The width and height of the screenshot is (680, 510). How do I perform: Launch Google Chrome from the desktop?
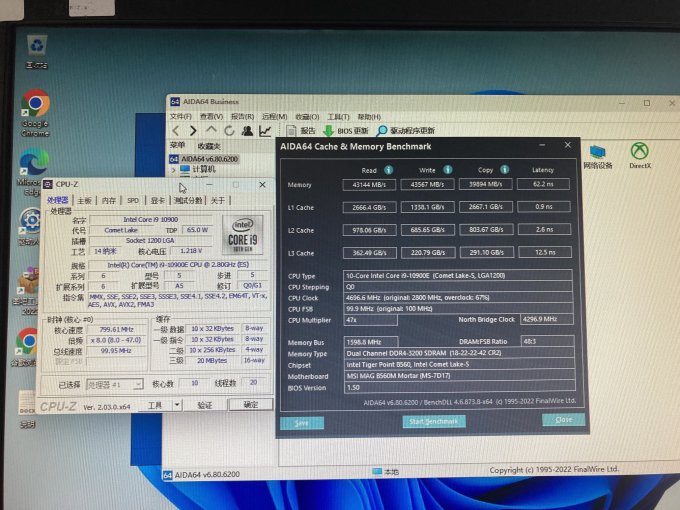(x=36, y=112)
